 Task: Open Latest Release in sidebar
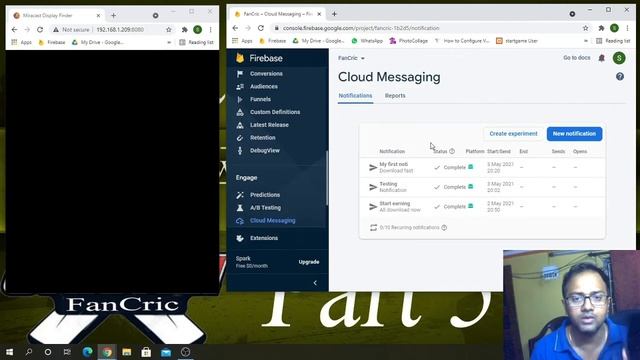click(269, 125)
